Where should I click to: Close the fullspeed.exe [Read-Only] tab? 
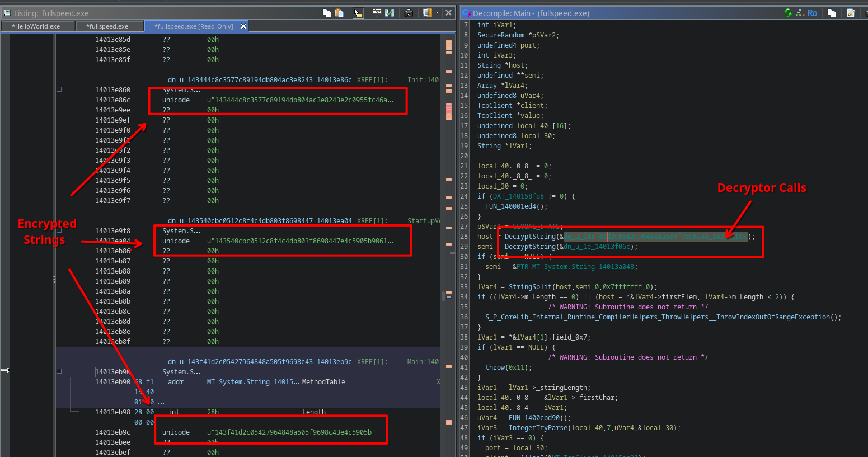[x=243, y=26]
